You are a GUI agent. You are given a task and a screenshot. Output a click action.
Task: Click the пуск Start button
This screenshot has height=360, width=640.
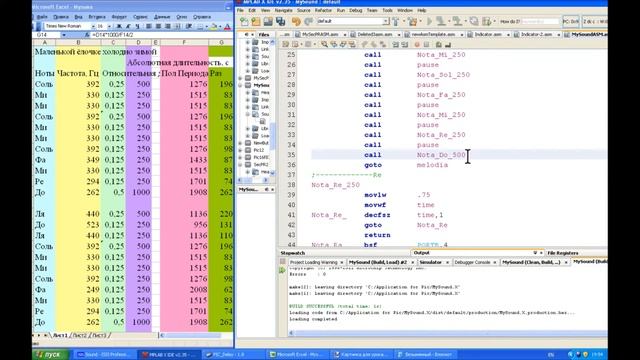(x=50, y=354)
